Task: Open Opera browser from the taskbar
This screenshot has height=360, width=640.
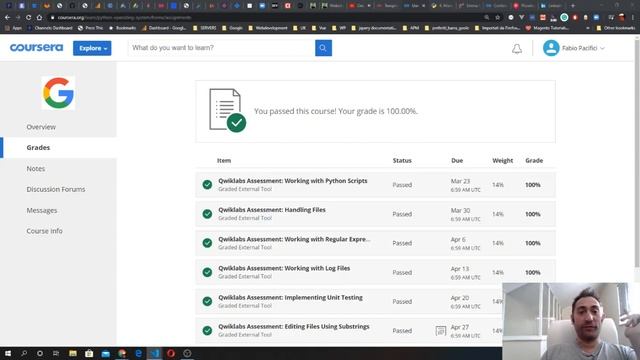Action: (171, 353)
